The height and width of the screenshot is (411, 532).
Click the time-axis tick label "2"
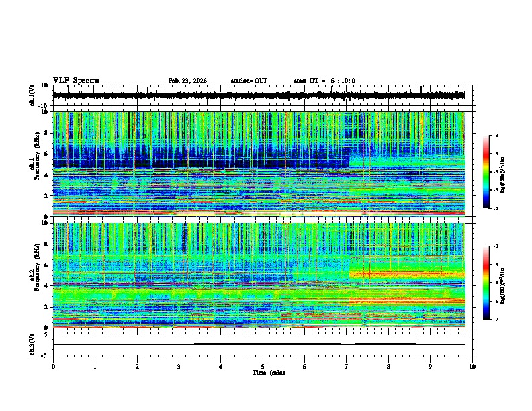[x=137, y=367]
